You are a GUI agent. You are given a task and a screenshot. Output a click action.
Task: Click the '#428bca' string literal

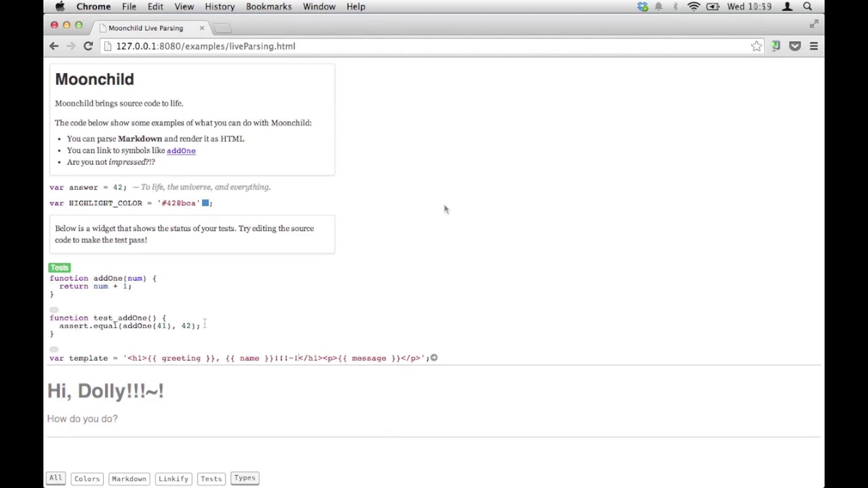click(x=179, y=203)
